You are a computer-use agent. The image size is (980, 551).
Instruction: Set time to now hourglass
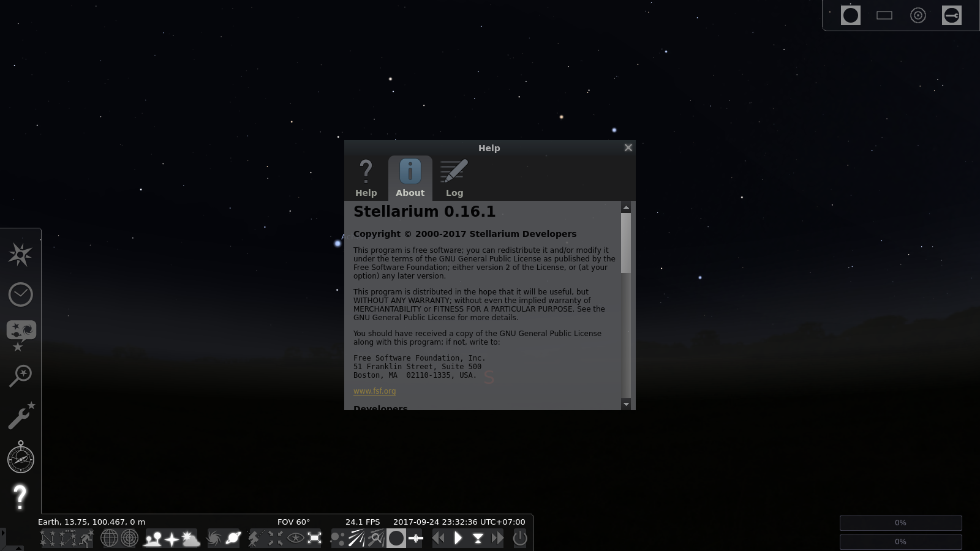coord(478,538)
